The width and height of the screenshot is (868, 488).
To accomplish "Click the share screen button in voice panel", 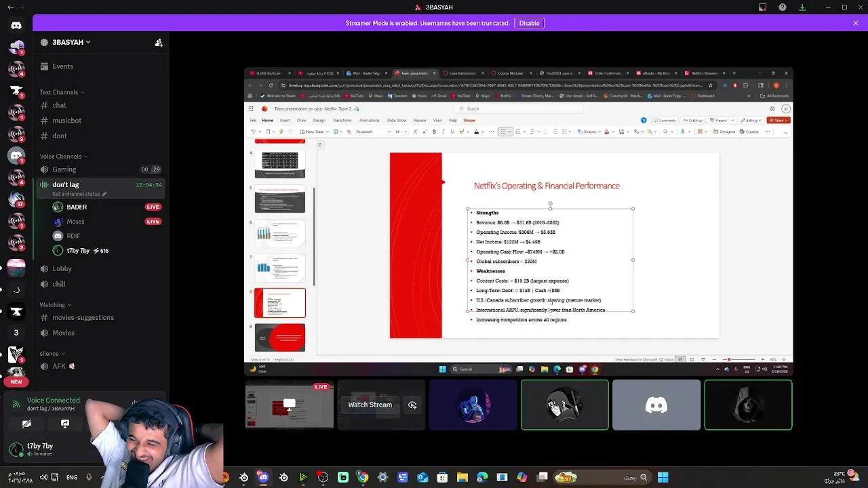I will (x=65, y=424).
